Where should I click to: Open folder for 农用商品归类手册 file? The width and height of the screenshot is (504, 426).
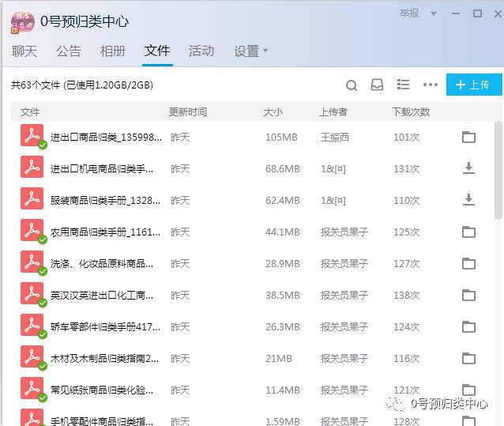[x=468, y=232]
